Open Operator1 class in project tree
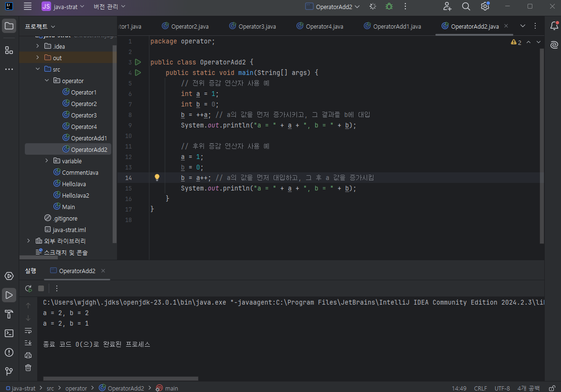561x392 pixels. [79, 92]
